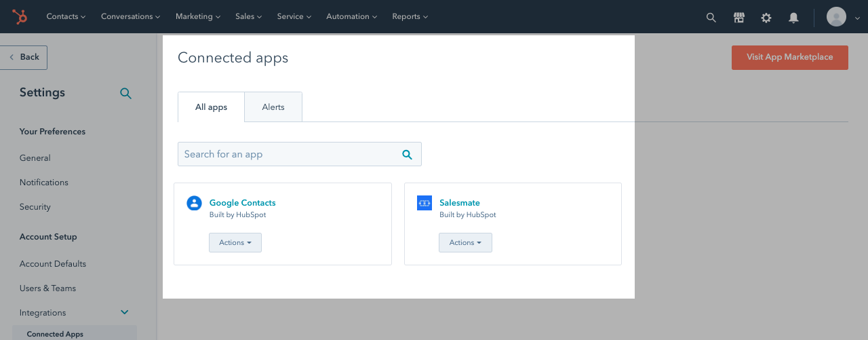Screen dimensions: 868x340
Task: Click the Settings sidebar search icon
Action: [125, 93]
